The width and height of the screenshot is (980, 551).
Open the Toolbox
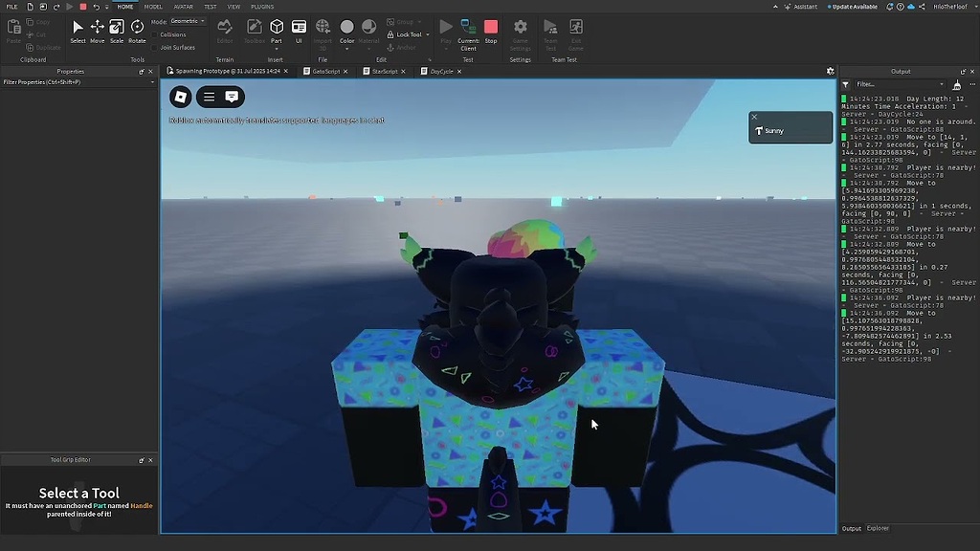click(x=254, y=29)
